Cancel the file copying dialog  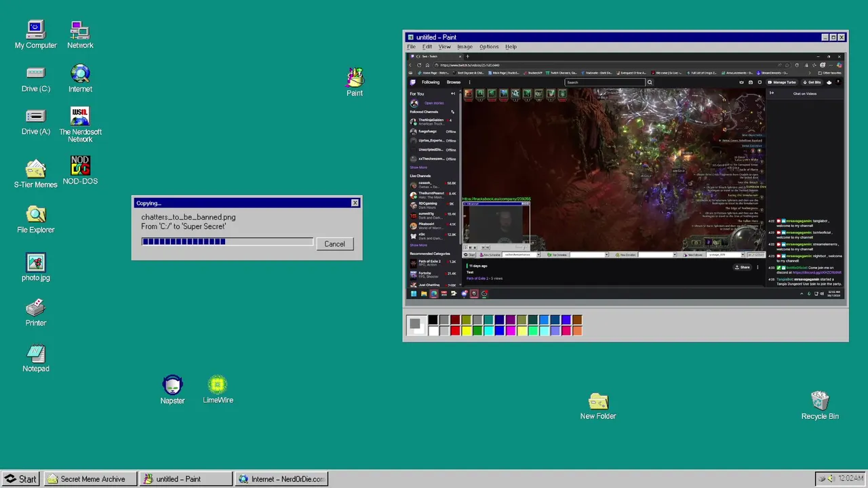(334, 244)
